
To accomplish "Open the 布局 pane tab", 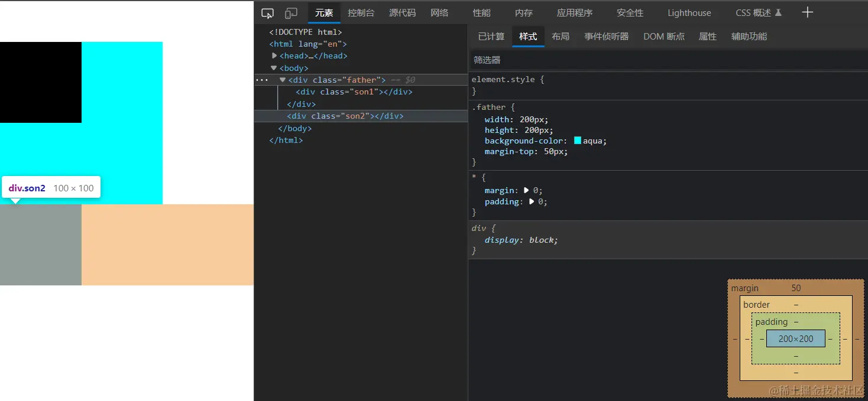I will tap(561, 37).
